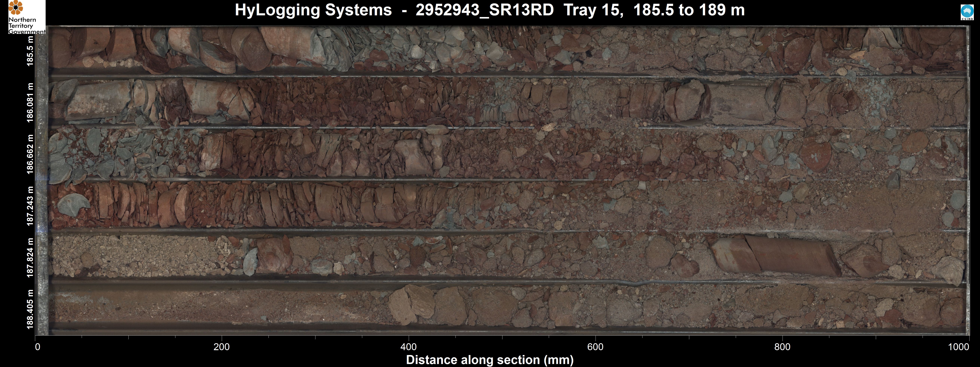Click the 200 mm axis tick label
This screenshot has width=980, height=367.
pyautogui.click(x=222, y=347)
